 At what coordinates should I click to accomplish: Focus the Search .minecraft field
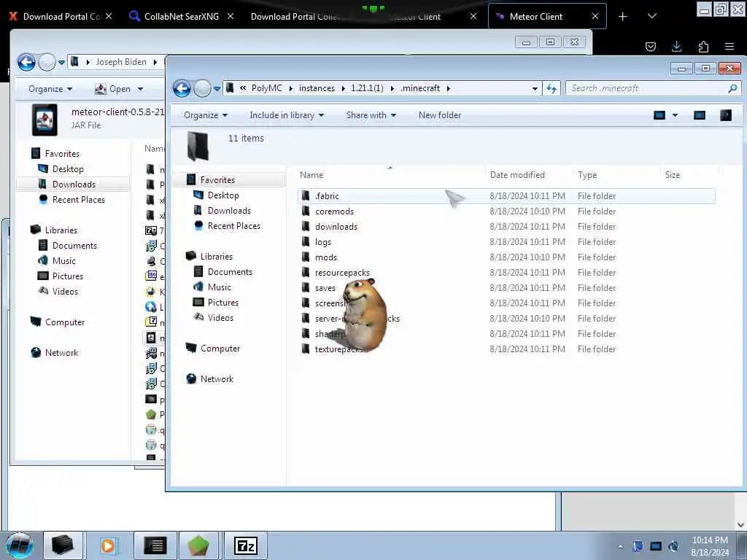tap(653, 88)
